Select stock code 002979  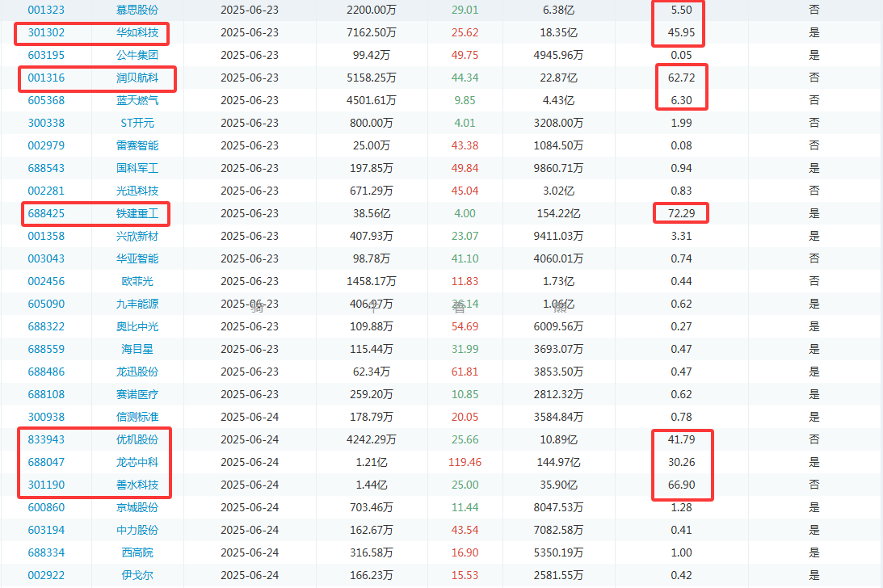click(x=46, y=145)
